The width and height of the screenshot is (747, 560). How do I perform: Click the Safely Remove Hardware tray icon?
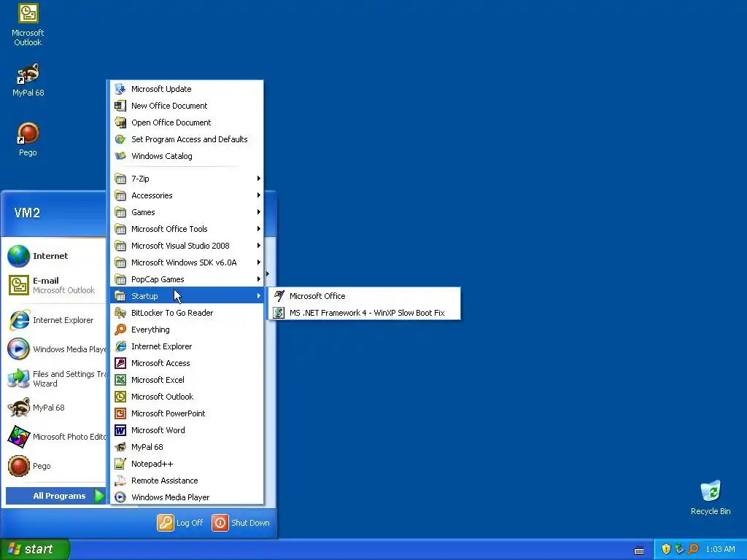[680, 549]
